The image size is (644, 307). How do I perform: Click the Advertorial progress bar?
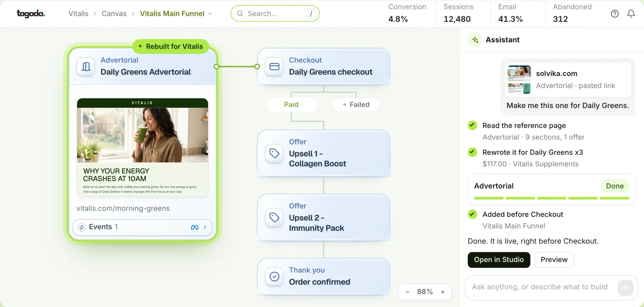click(x=551, y=198)
